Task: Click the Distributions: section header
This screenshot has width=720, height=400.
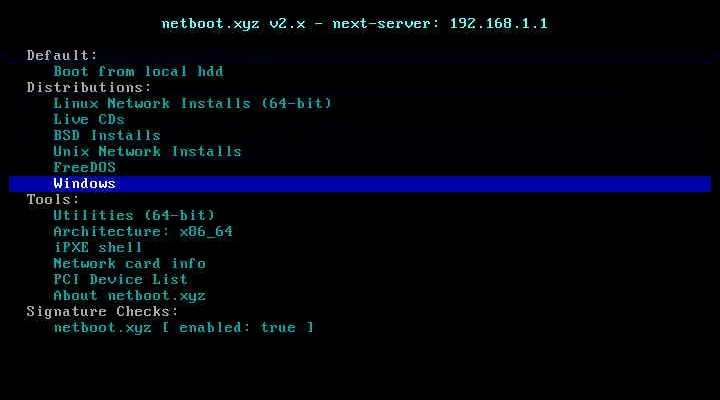Action: click(89, 88)
